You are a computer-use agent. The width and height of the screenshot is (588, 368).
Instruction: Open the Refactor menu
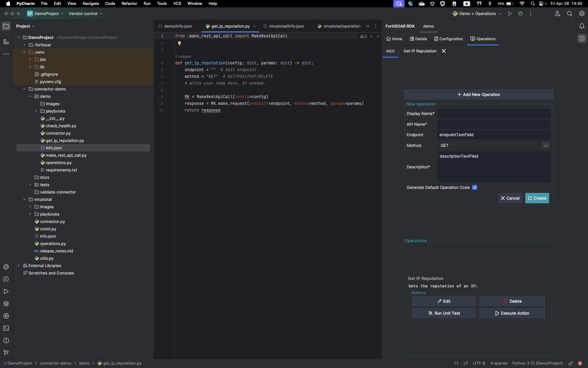coord(129,4)
